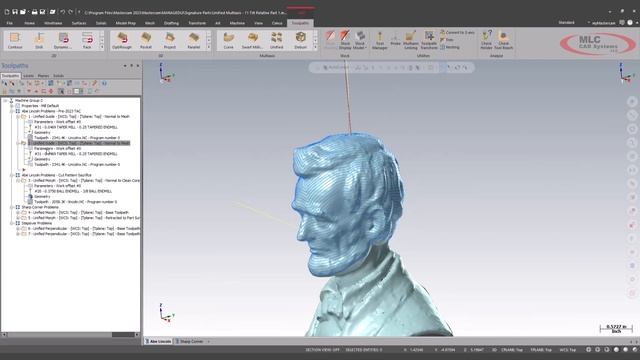The image size is (640, 360).
Task: Expand the 2D toolpath gallery
Action: pyautogui.click(x=102, y=47)
